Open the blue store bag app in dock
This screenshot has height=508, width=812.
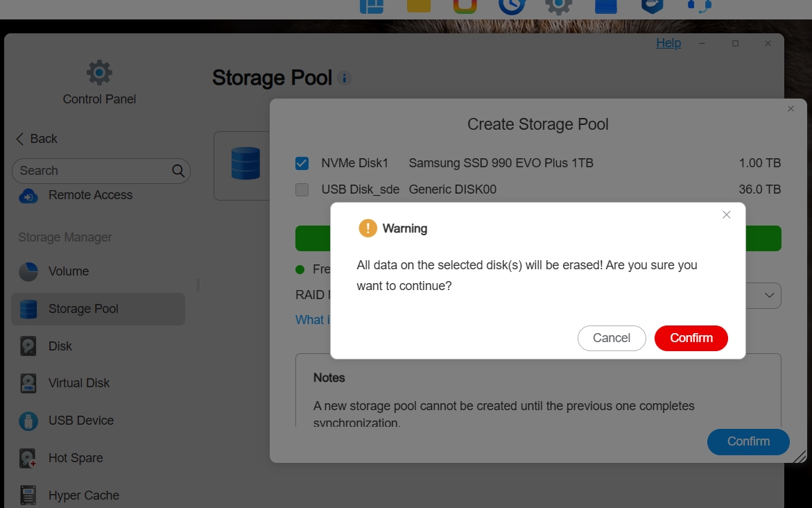606,6
